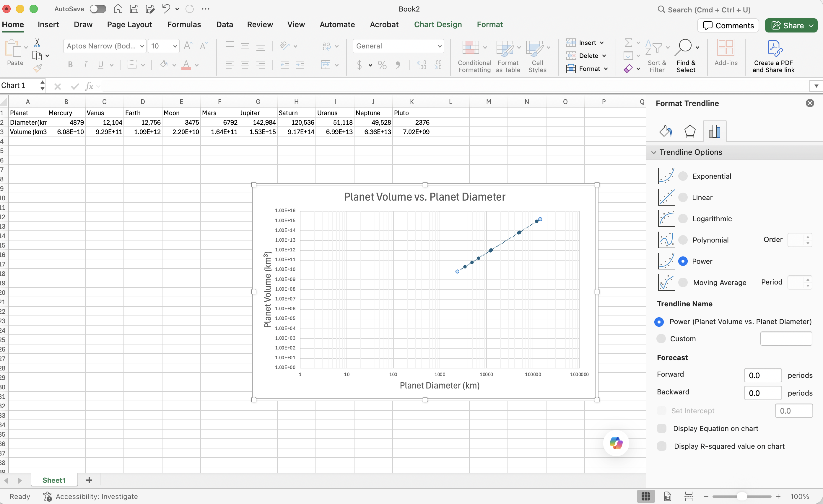Viewport: 823px width, 504px height.
Task: Select the Moving Average trendline option
Action: tap(683, 282)
